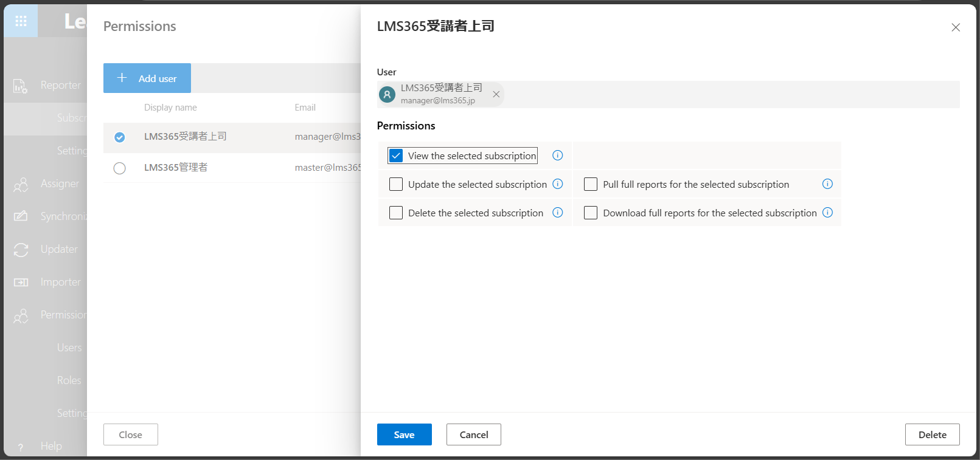Check Download full reports for selected subscription
Image resolution: width=980 pixels, height=460 pixels.
[x=591, y=213]
